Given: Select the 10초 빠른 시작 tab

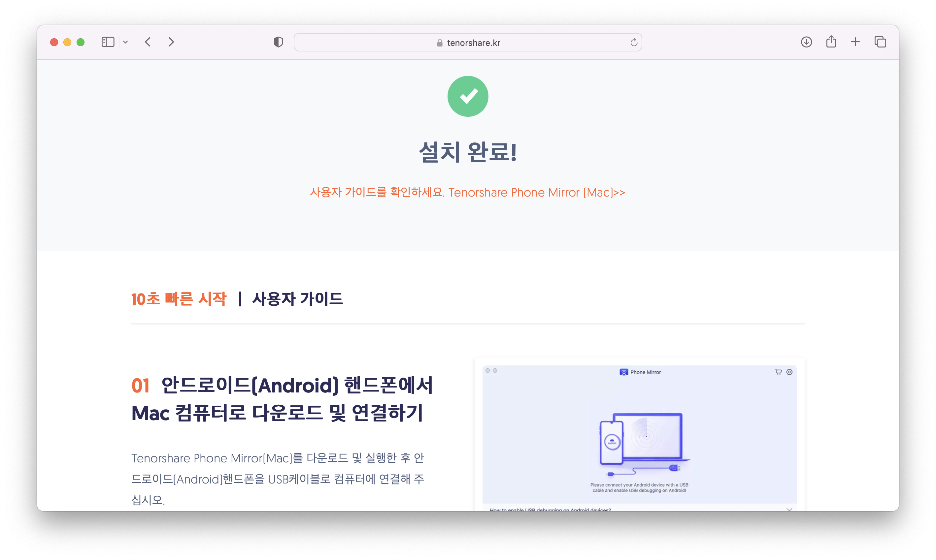Looking at the screenshot, I should tap(179, 299).
